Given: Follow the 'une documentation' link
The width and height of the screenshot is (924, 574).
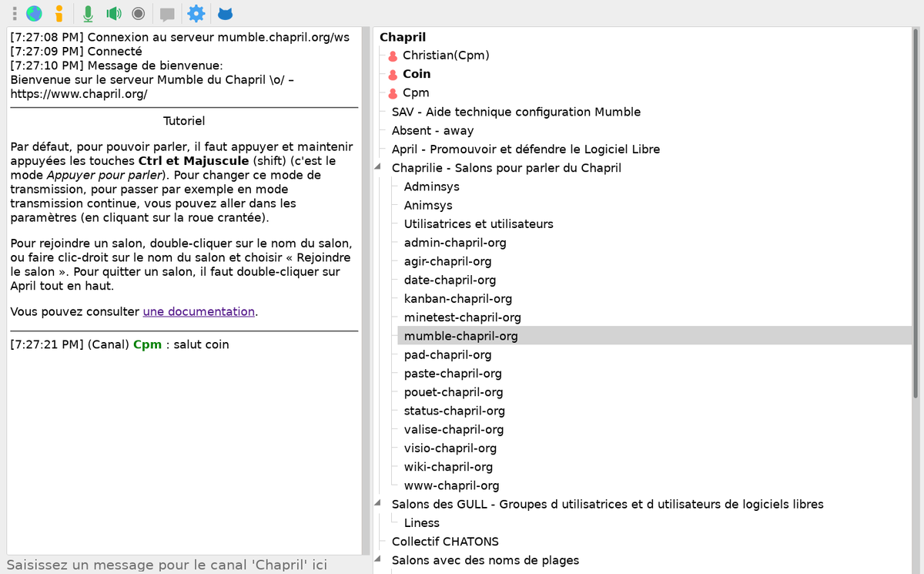Looking at the screenshot, I should [199, 312].
